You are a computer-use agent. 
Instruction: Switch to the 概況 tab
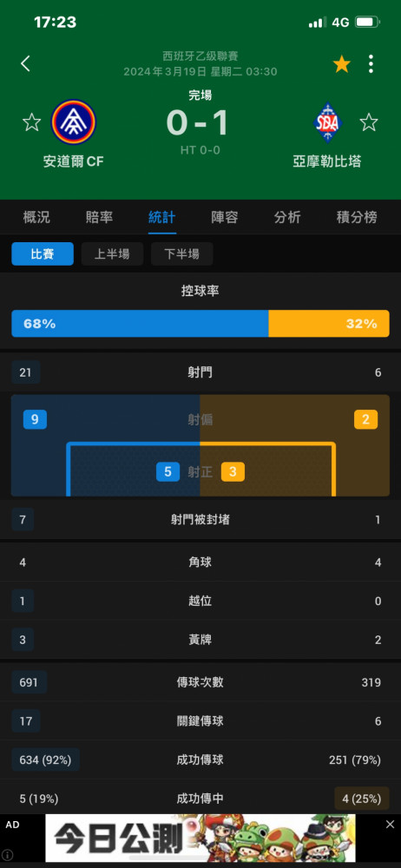tap(36, 217)
